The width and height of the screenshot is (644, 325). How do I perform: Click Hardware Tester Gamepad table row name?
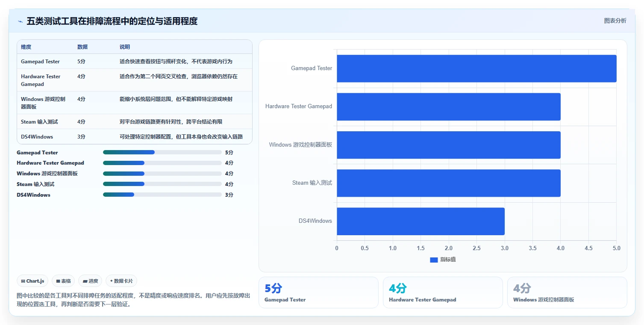click(x=41, y=80)
